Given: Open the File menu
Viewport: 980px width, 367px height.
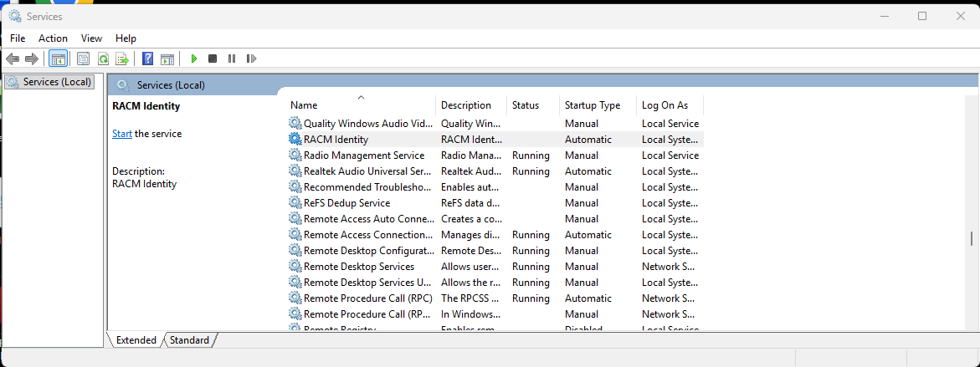Looking at the screenshot, I should click(x=18, y=38).
